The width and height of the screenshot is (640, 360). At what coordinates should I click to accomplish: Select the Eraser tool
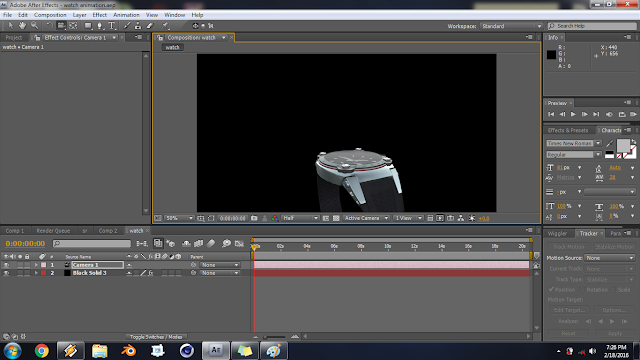click(x=150, y=26)
